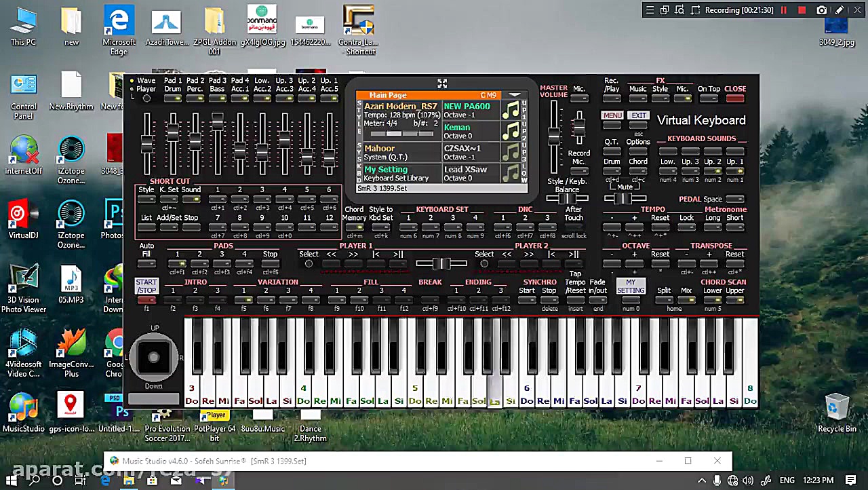Pause the screen recording in the top toolbar
This screenshot has height=490, width=868.
click(x=784, y=10)
